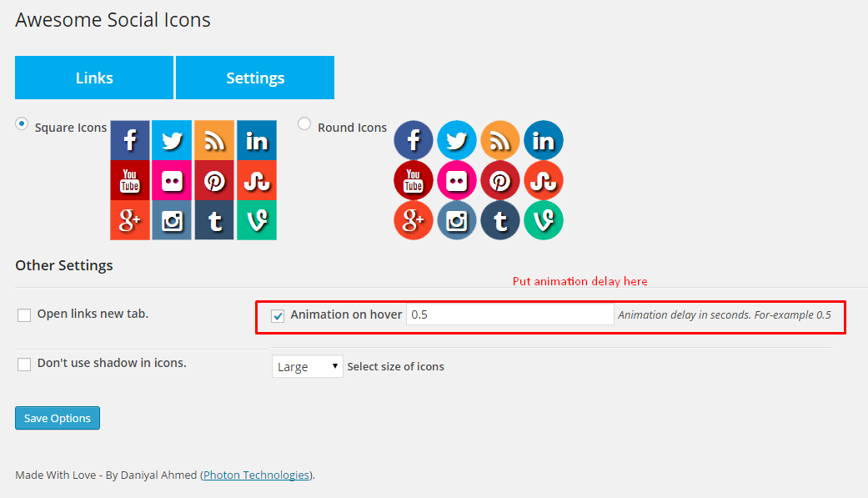The height and width of the screenshot is (498, 868).
Task: Click the round Google+ icon
Action: [413, 220]
